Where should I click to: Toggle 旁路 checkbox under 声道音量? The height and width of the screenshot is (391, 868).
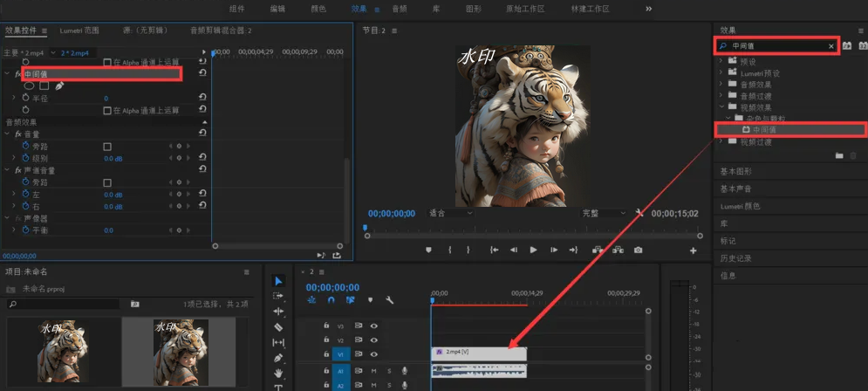point(107,182)
